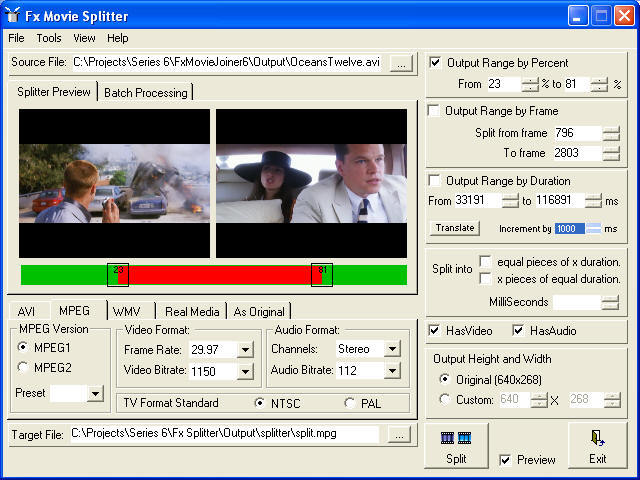
Task: Open the Tools menu
Action: click(x=48, y=38)
